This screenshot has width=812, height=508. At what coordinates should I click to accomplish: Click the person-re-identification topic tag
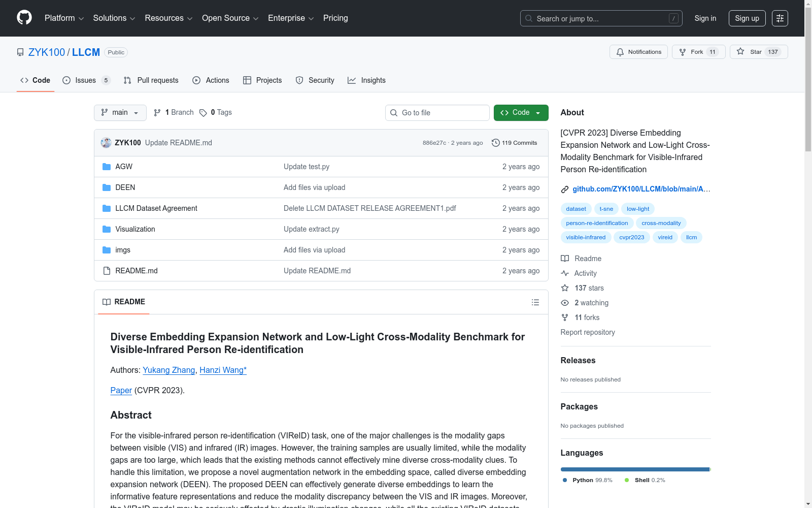pos(597,223)
